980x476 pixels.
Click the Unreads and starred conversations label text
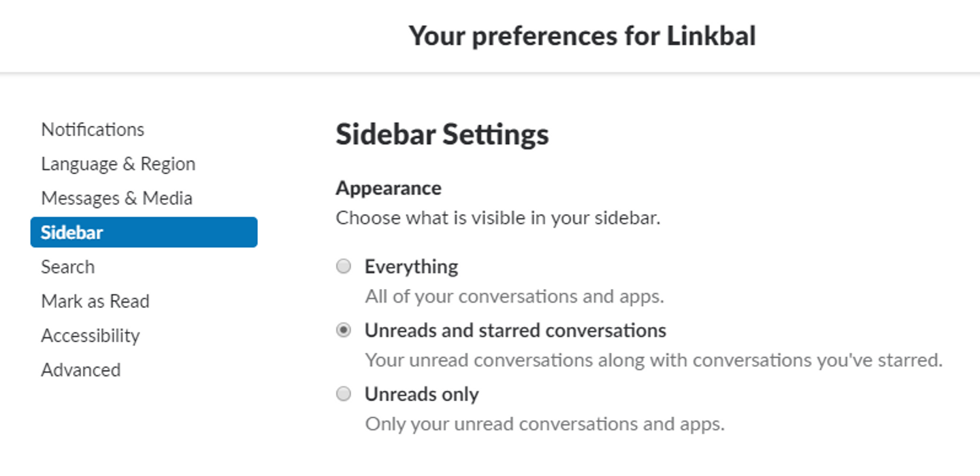point(515,330)
